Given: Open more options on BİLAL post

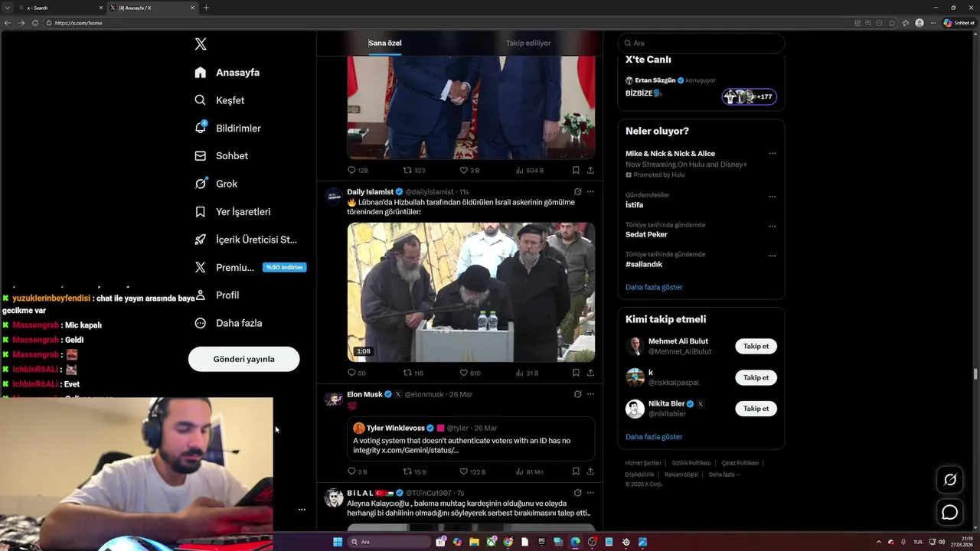Looking at the screenshot, I should tap(590, 493).
